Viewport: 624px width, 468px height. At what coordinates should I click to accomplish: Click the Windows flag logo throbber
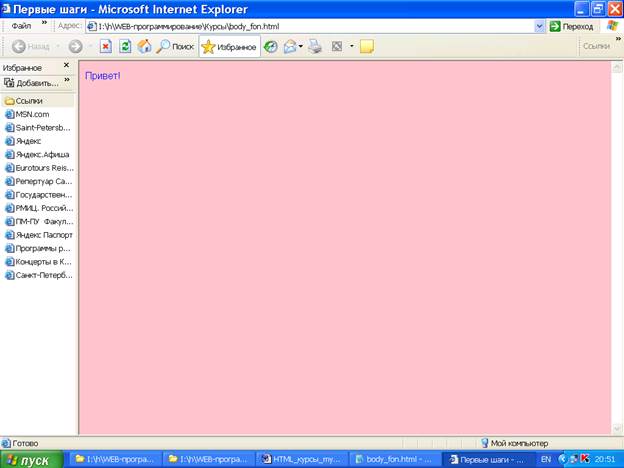(614, 26)
